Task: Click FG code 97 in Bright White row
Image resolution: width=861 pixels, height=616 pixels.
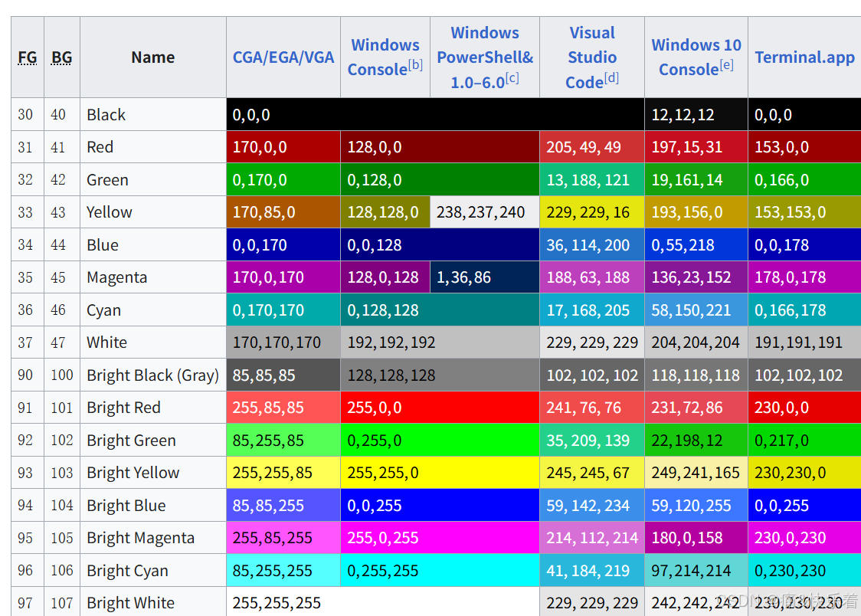Action: tap(28, 601)
